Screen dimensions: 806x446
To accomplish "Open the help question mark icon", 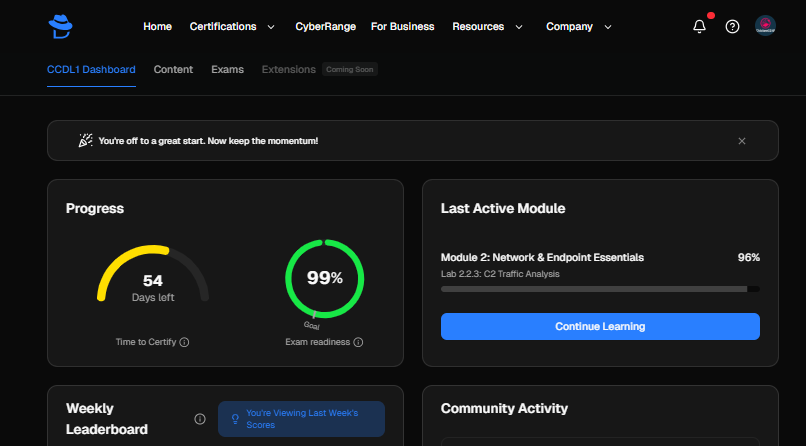I will tap(732, 27).
